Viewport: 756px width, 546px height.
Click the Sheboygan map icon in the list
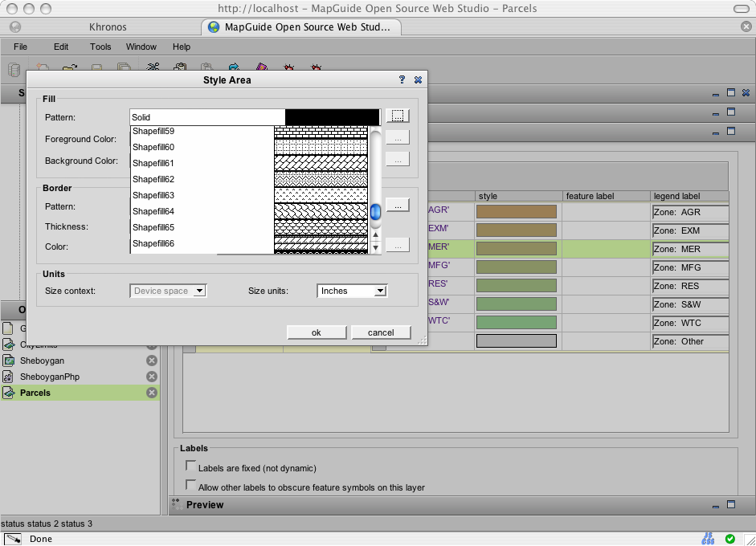pos(8,361)
